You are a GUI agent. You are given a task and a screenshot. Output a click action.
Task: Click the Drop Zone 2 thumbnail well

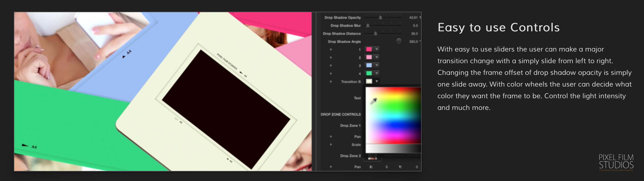coord(373,157)
